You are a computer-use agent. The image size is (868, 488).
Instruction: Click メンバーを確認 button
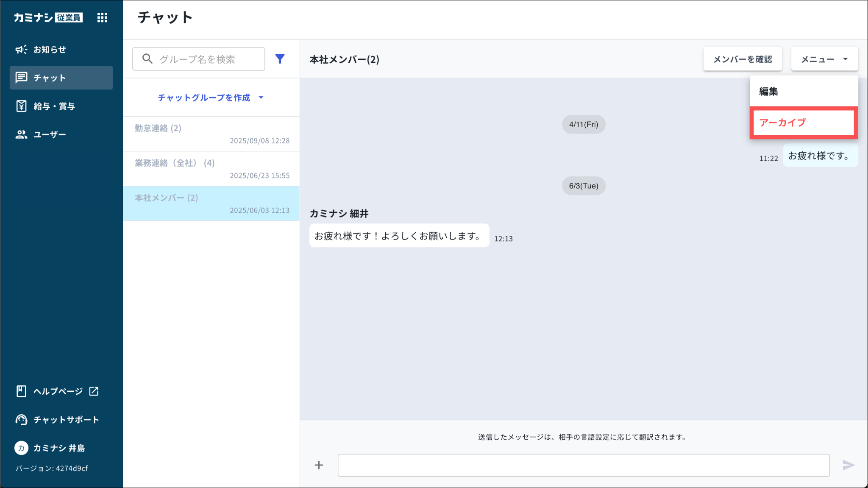(x=743, y=59)
